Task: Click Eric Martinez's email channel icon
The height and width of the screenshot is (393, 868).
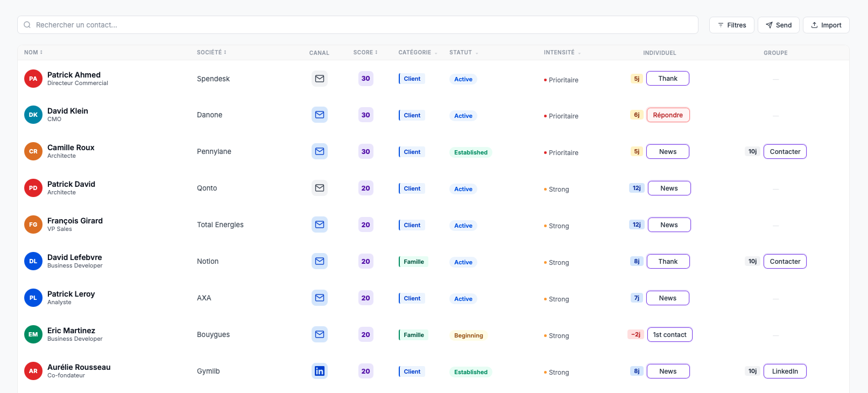Action: (320, 334)
